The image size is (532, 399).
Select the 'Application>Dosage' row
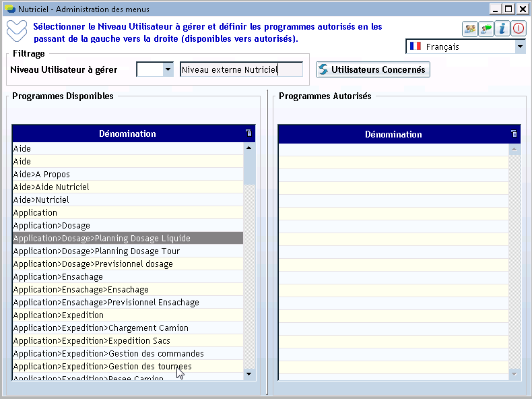pos(127,226)
